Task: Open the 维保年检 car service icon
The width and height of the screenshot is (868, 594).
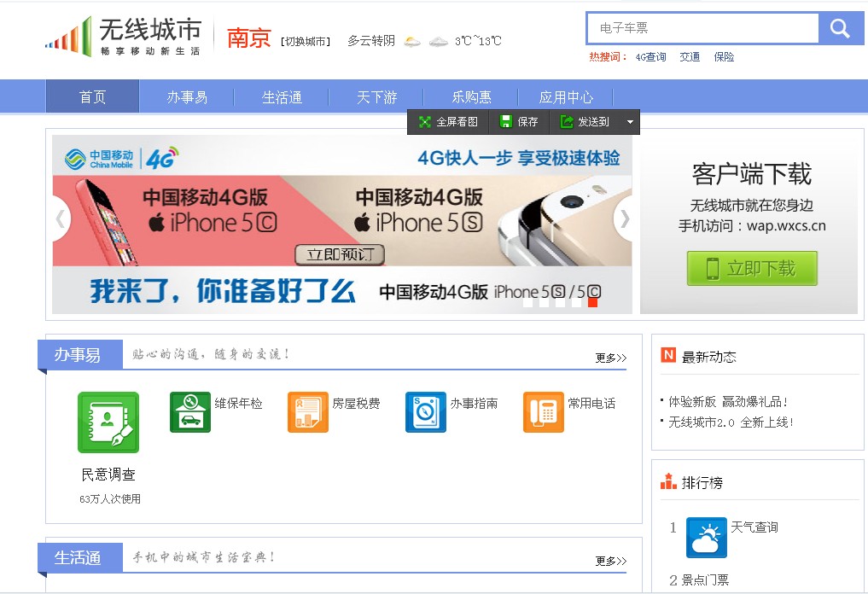Action: click(x=190, y=412)
